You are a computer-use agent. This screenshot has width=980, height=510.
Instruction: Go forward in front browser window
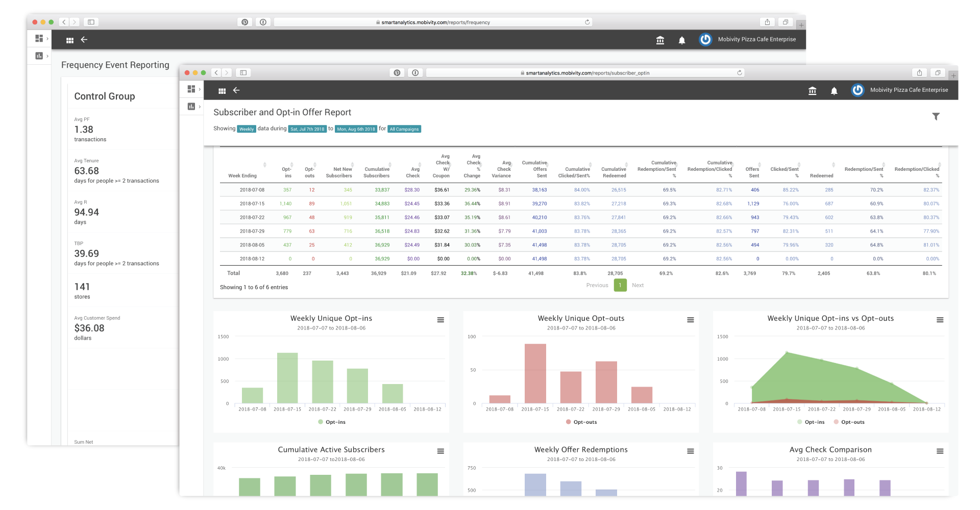pyautogui.click(x=227, y=72)
